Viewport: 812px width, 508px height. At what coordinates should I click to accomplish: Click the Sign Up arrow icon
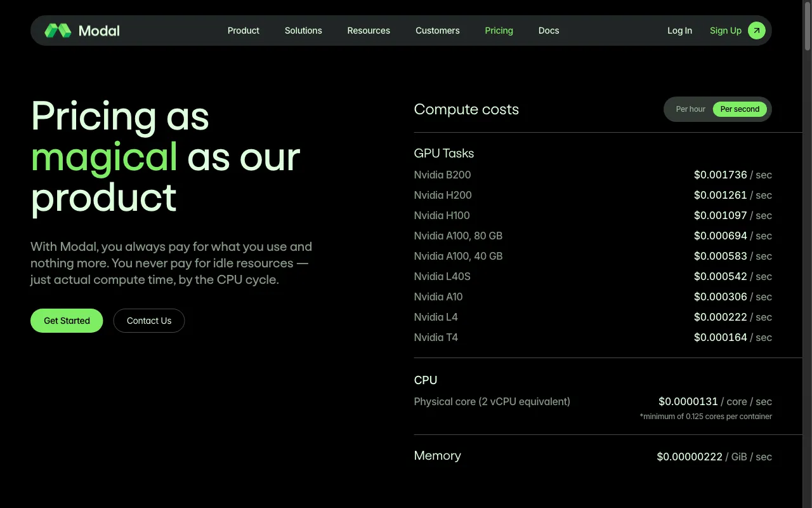click(757, 30)
